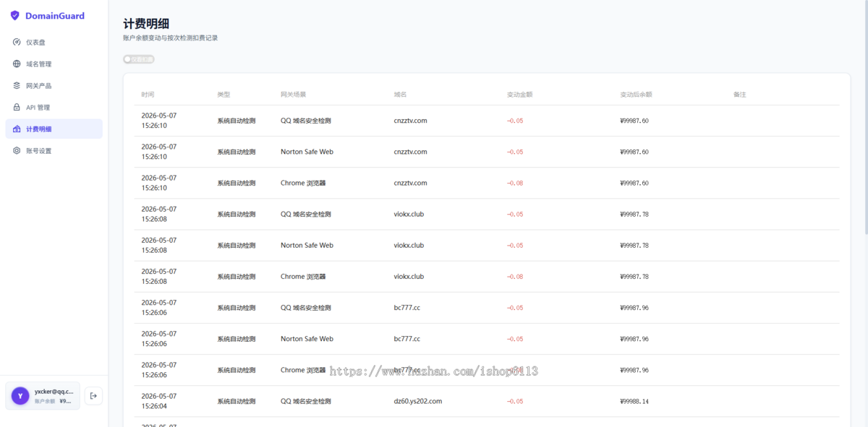Image resolution: width=868 pixels, height=427 pixels.
Task: Click viokx.club in the QQ 域名安全检测 row
Action: click(x=409, y=214)
